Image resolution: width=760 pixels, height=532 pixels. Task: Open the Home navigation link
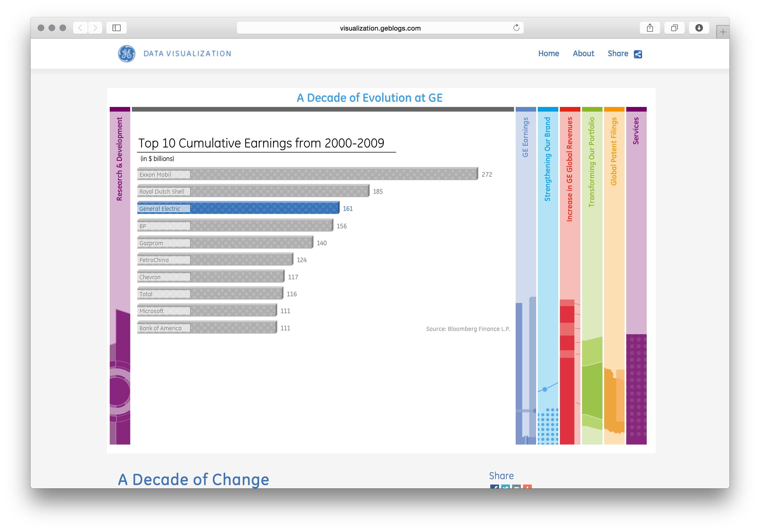548,53
